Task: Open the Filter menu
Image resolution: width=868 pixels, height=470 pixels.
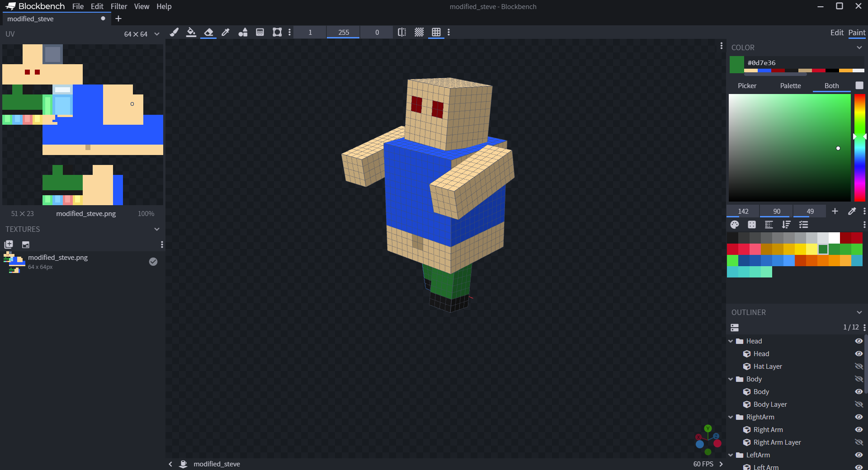Action: point(118,6)
